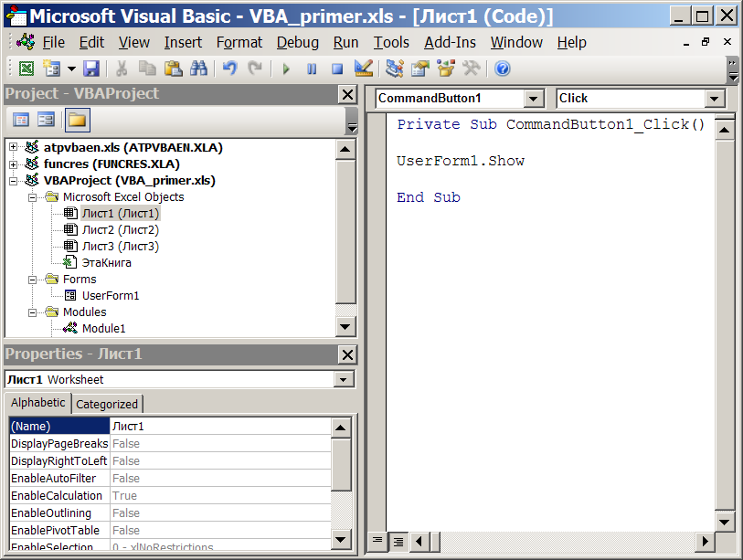This screenshot has height=560, width=743.
Task: Close the Project - VBAProject panel
Action: (x=348, y=95)
